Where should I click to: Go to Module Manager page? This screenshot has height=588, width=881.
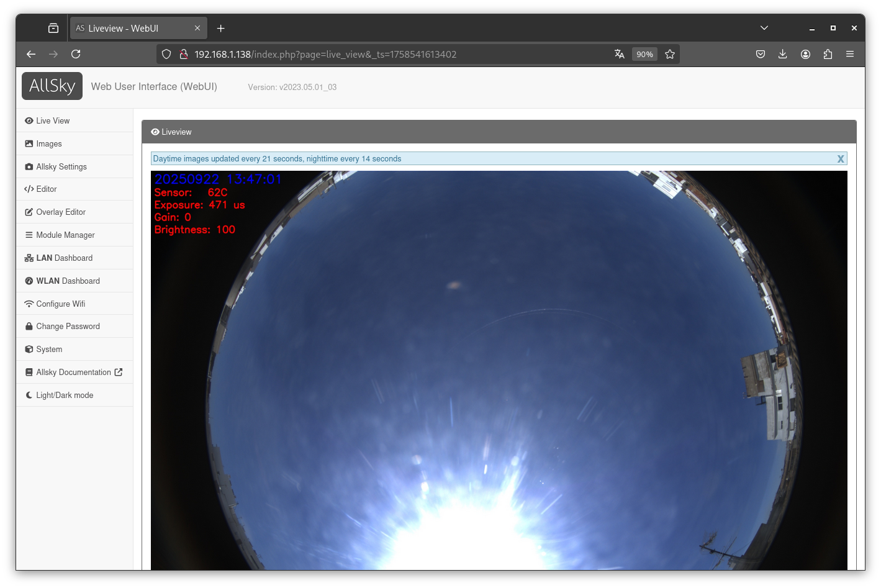pos(65,235)
